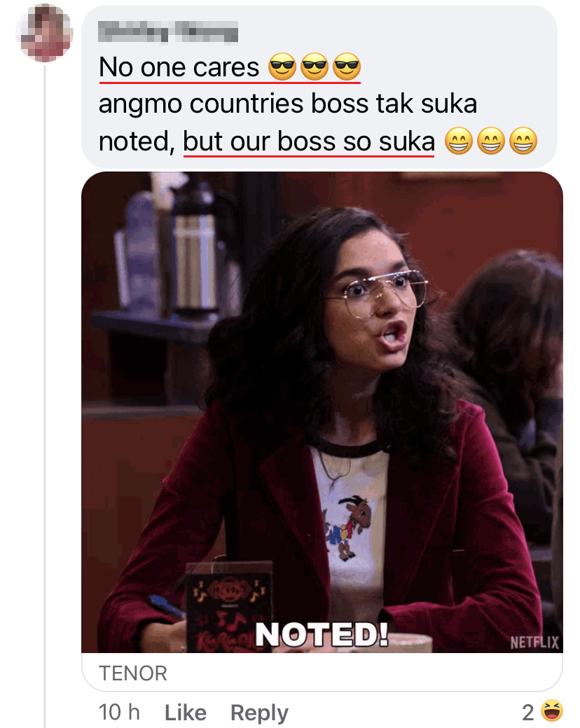
Task: Play the NOTED! GIF
Action: [x=322, y=412]
